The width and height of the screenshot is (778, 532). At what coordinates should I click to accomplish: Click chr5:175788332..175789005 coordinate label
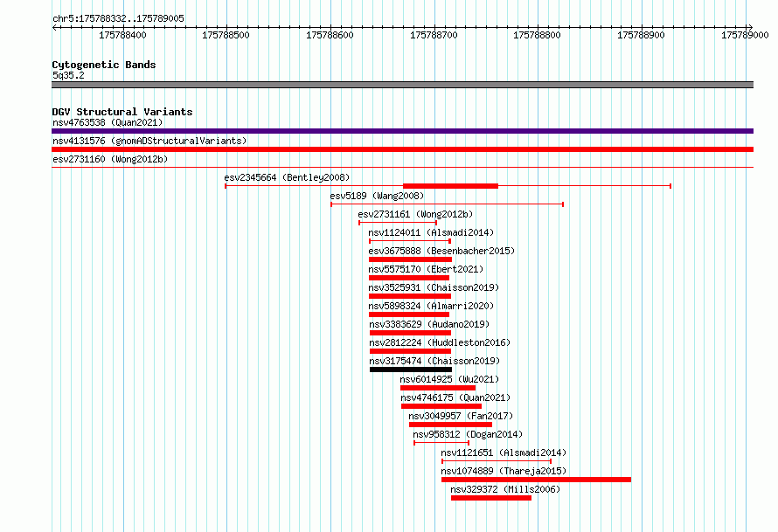(118, 18)
